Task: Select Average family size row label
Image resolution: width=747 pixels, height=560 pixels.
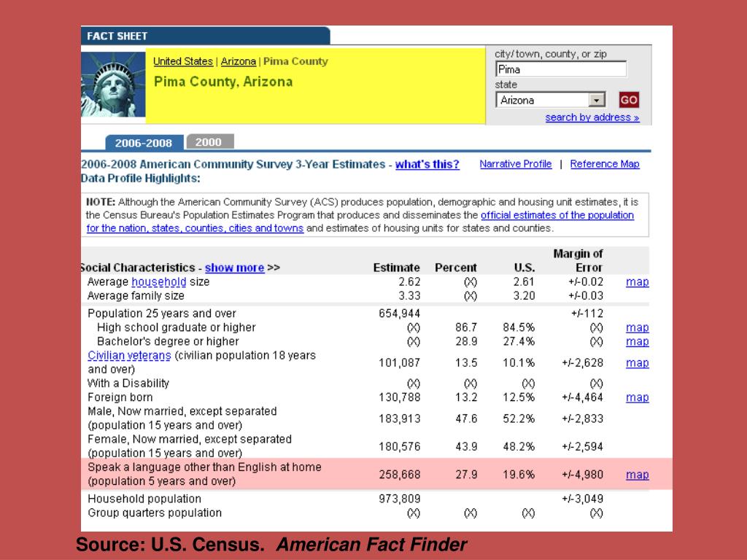Action: pos(136,296)
